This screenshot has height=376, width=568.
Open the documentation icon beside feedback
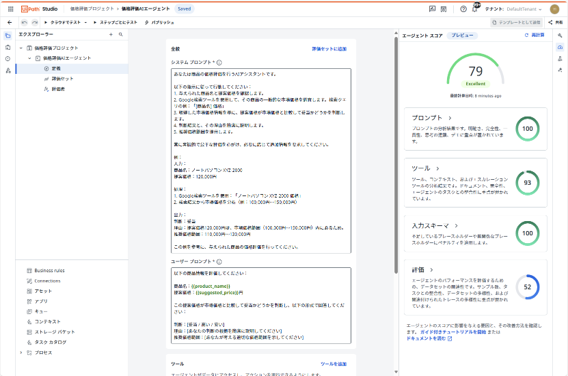coord(444,9)
